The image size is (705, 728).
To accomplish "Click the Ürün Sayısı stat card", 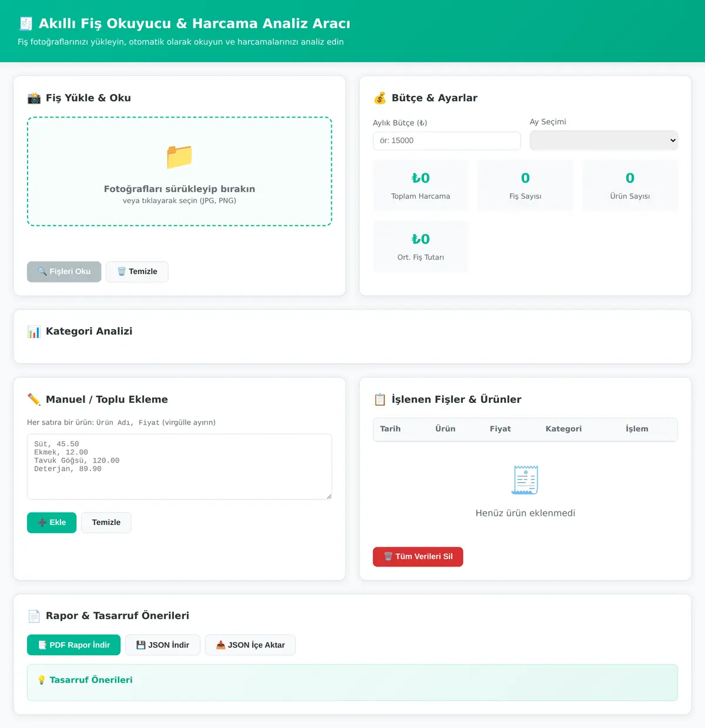I will coord(630,186).
